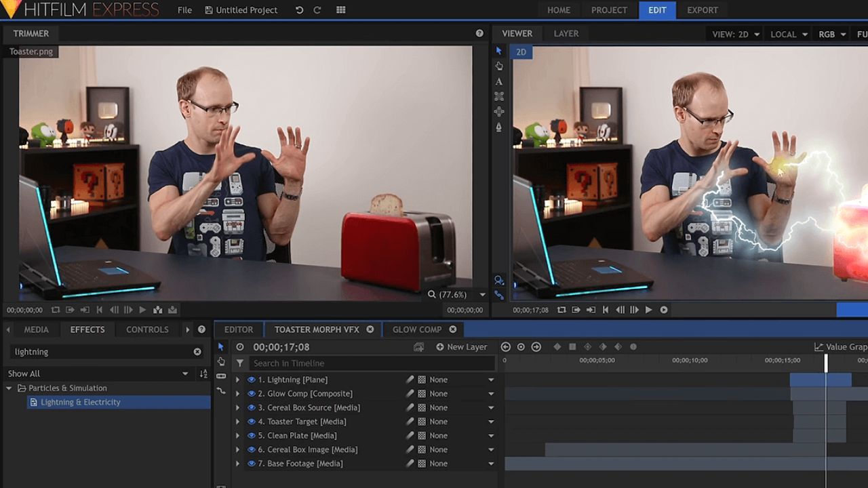Screen dimensions: 868x488
Task: Click the sort A-Z icon in Effects panel
Action: [203, 373]
